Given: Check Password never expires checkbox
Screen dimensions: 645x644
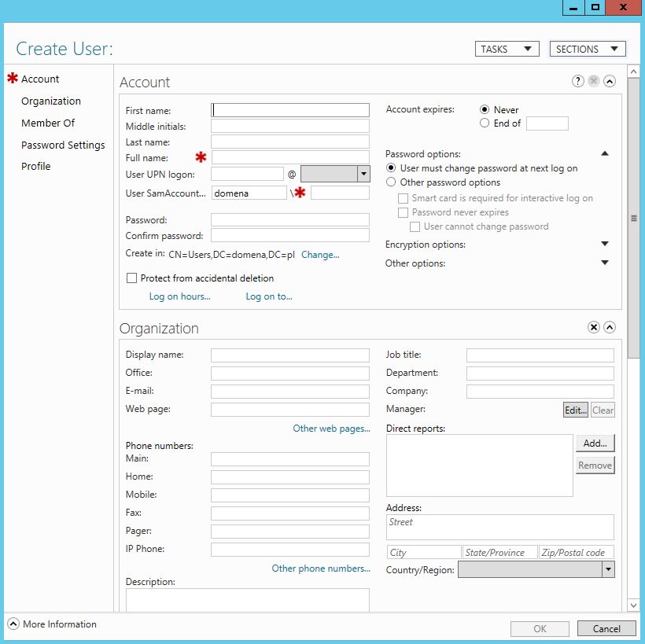Looking at the screenshot, I should point(403,212).
